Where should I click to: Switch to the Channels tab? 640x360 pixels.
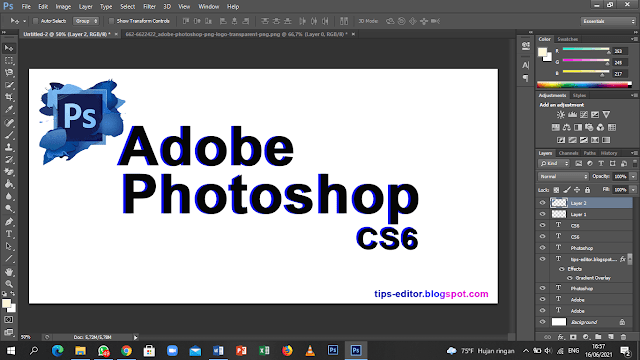(568, 153)
